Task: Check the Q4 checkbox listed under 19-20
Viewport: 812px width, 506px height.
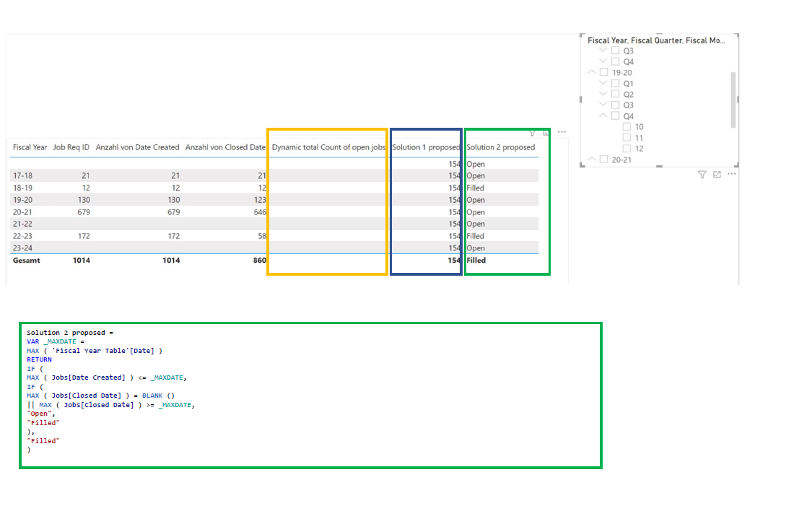Action: click(615, 116)
